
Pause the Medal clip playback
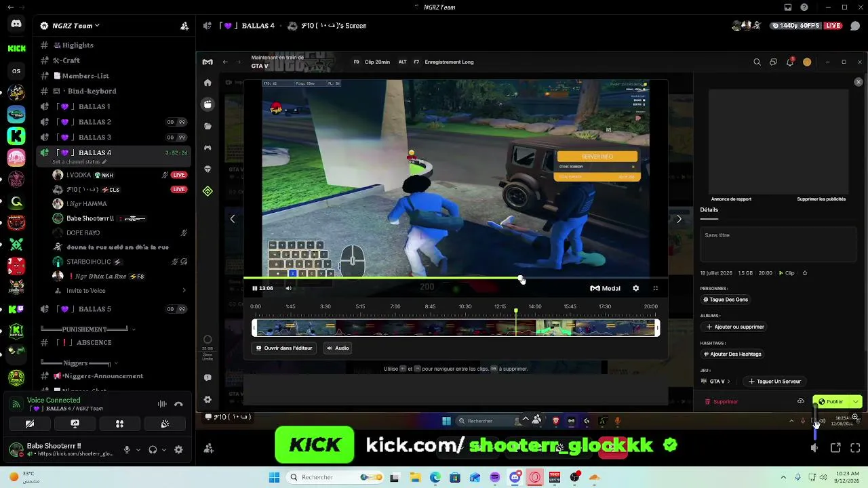point(255,289)
